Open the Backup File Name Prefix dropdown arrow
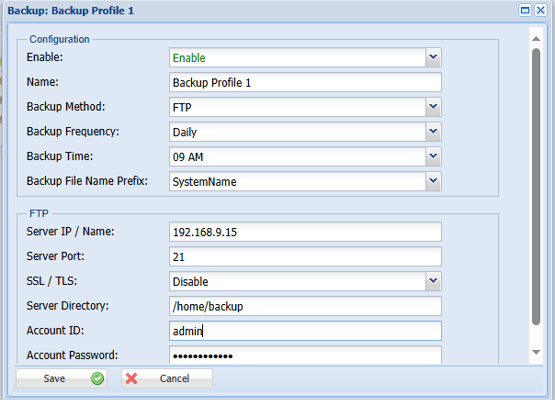This screenshot has height=400, width=555. tap(433, 181)
